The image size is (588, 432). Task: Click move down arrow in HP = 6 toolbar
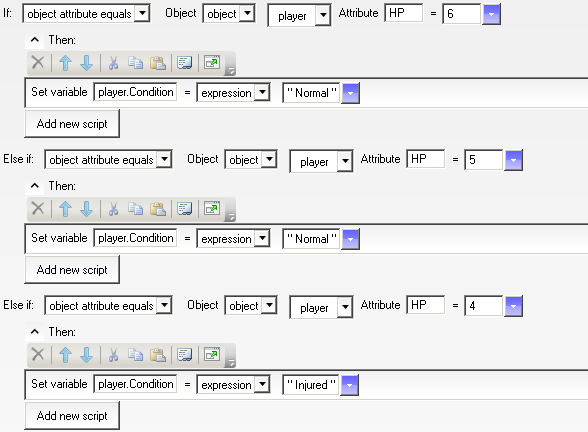(x=87, y=63)
